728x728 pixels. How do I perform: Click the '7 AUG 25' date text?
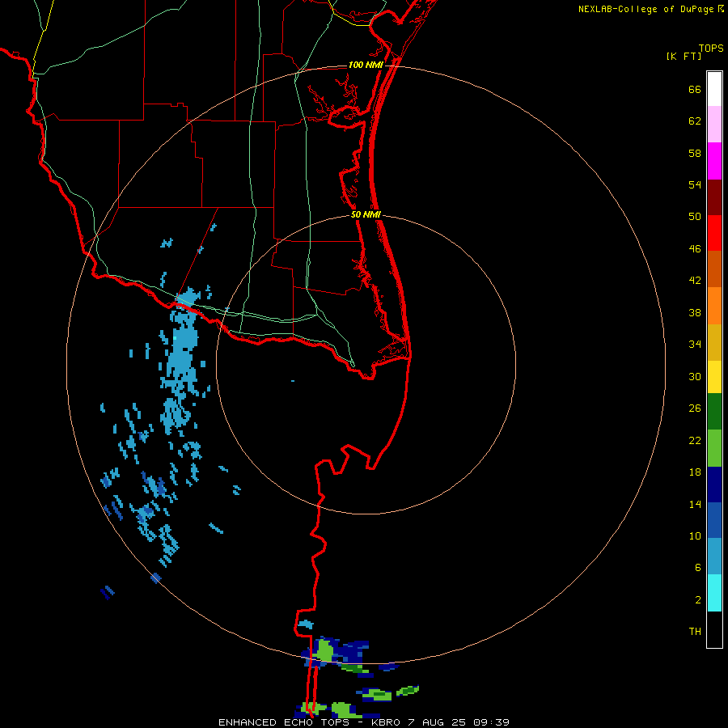(x=437, y=722)
